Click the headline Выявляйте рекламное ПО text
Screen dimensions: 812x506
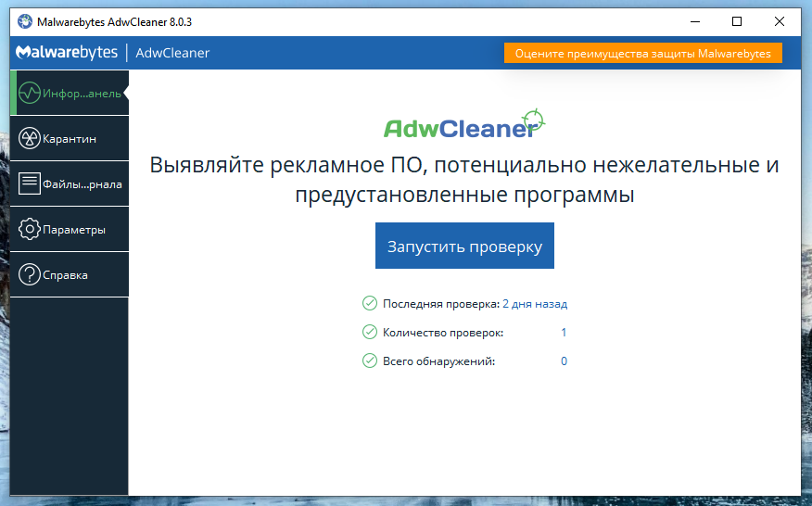(464, 180)
